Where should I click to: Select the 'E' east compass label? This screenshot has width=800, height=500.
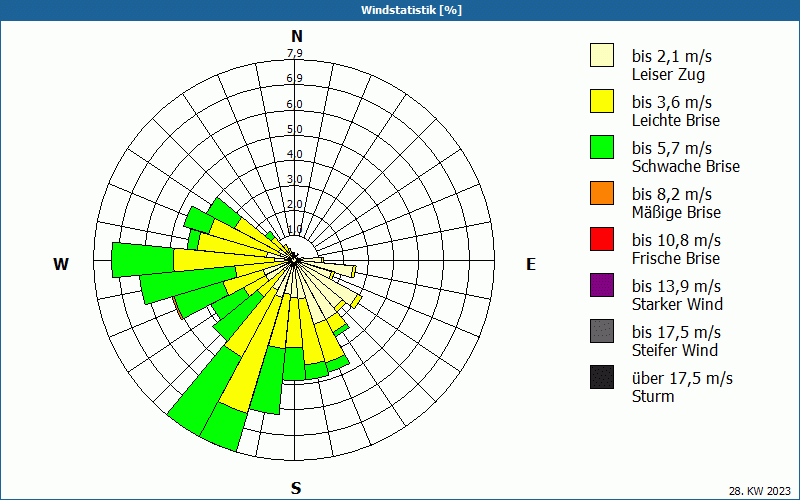click(x=531, y=264)
